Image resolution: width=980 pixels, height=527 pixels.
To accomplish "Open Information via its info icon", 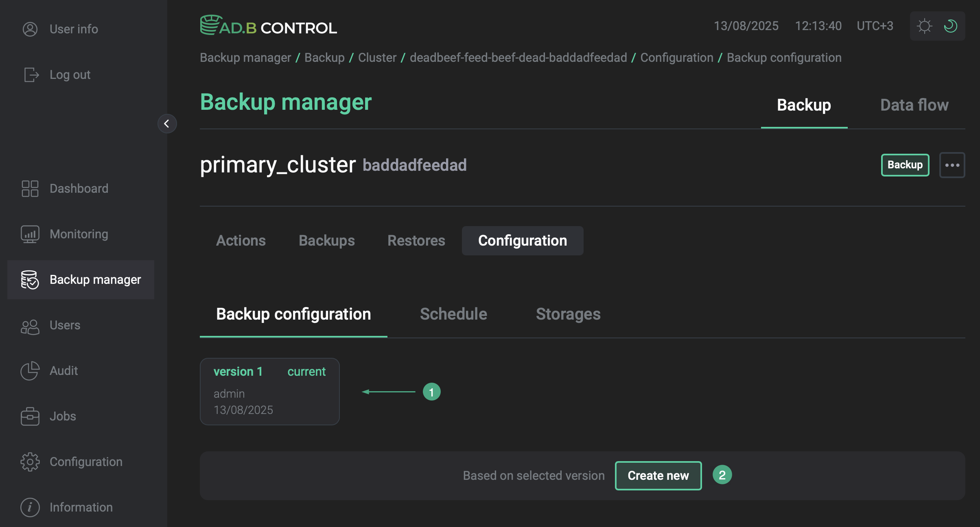I will point(30,507).
